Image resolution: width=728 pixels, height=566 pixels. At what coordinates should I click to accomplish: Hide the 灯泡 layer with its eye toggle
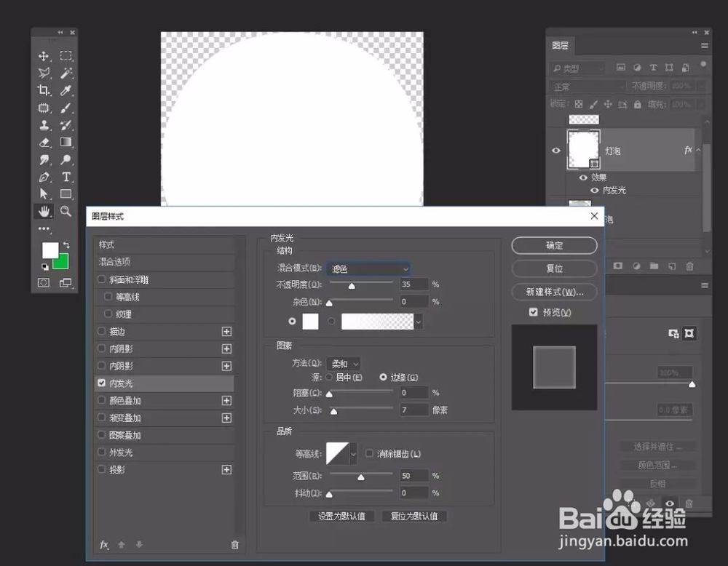tap(555, 150)
